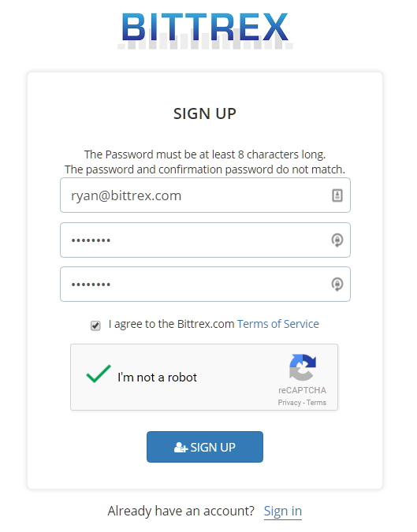This screenshot has height=532, width=417.
Task: Click the "I agree to the Bittrex.com" label
Action: click(x=171, y=324)
